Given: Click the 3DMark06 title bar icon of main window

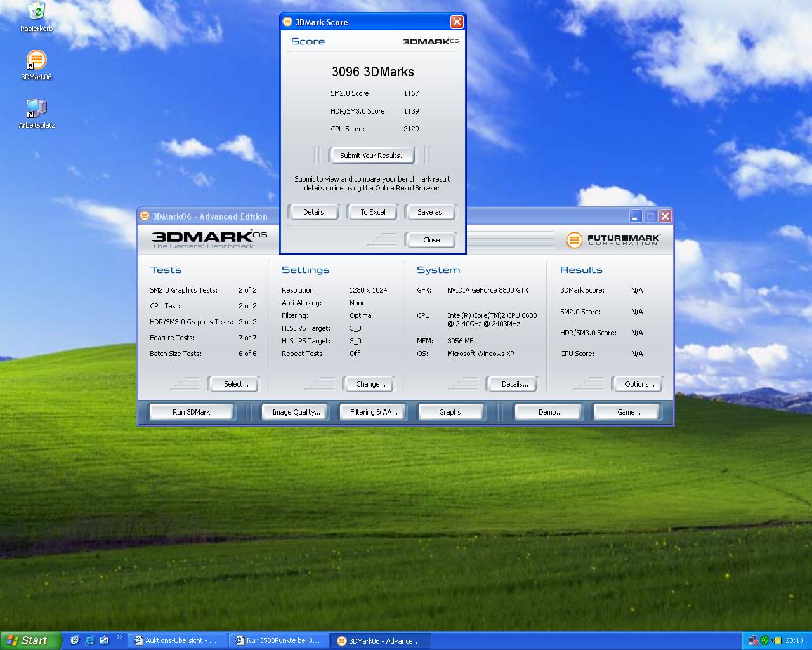Looking at the screenshot, I should [145, 216].
